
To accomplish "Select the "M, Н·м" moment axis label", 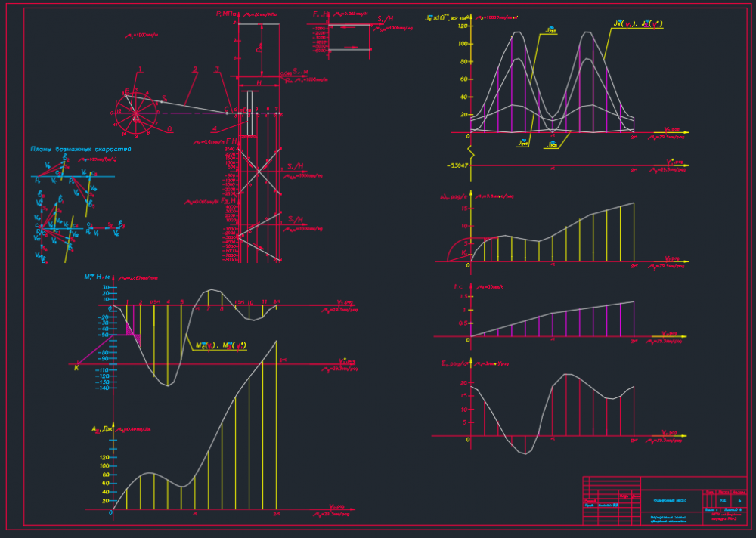I will (98, 277).
